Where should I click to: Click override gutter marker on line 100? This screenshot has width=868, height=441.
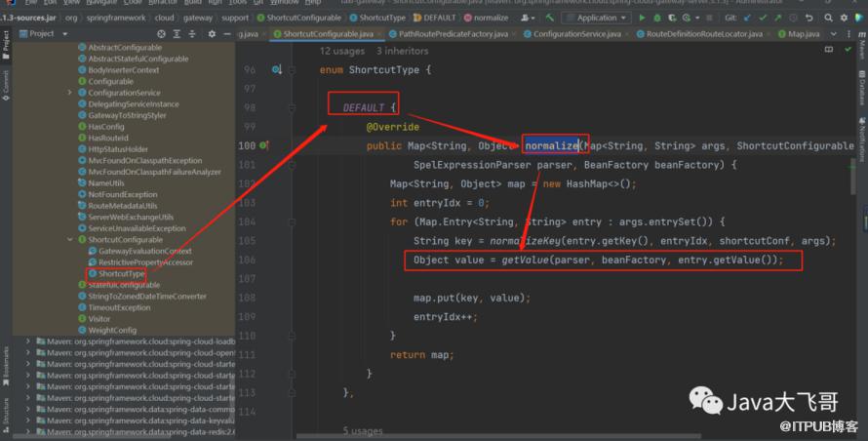[263, 145]
